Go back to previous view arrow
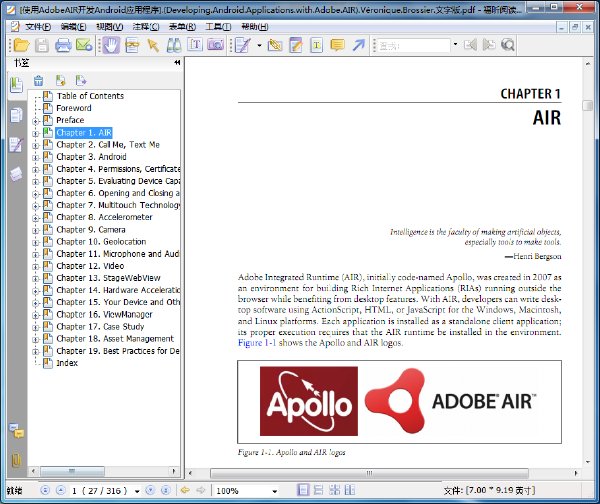This screenshot has height=504, width=600. pyautogui.click(x=185, y=490)
